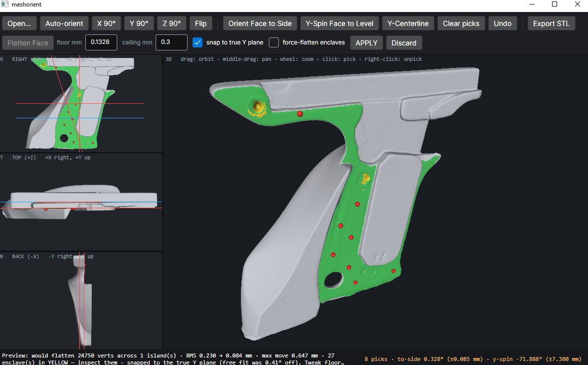Viewport: 588px width, 365px height.
Task: Click the 3D view hint text
Action: [301, 59]
